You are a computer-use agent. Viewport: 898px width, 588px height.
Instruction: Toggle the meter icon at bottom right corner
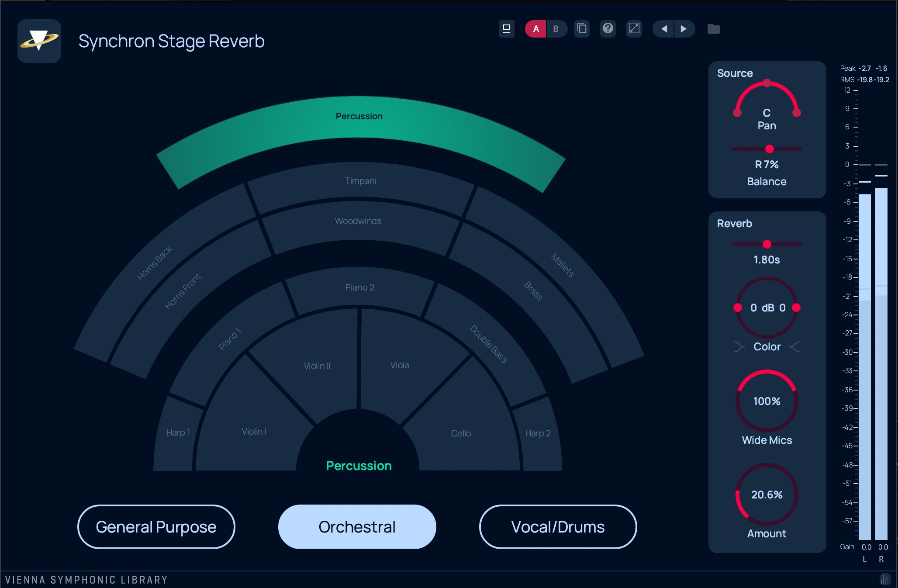pyautogui.click(x=885, y=580)
